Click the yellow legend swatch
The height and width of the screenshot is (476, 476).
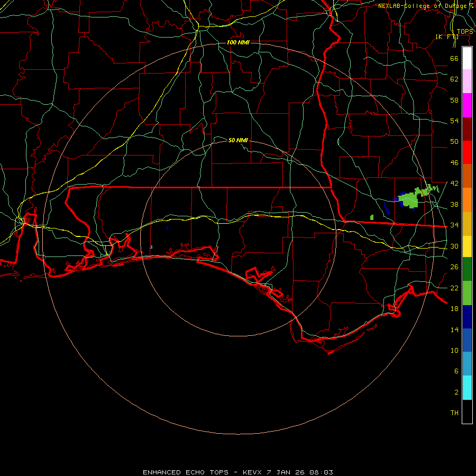[x=467, y=246]
